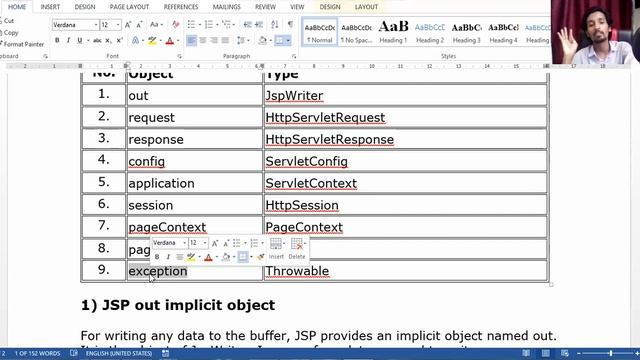The height and width of the screenshot is (360, 640).
Task: Apply yellow Text Highlight Color in ribbon
Action: pos(152,40)
